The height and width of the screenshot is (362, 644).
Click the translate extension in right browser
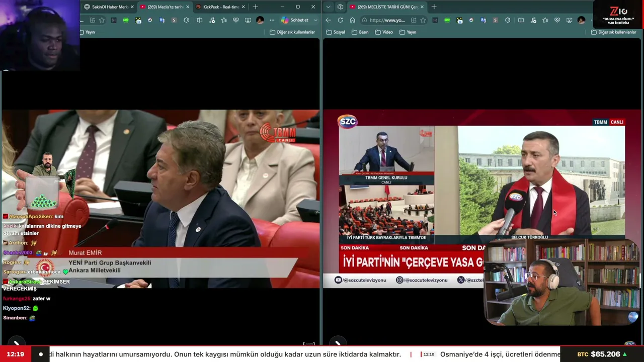point(483,20)
